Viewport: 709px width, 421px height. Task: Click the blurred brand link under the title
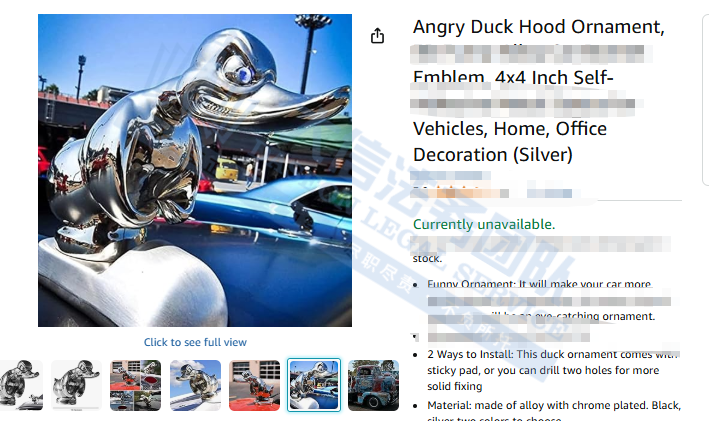pyautogui.click(x=451, y=175)
